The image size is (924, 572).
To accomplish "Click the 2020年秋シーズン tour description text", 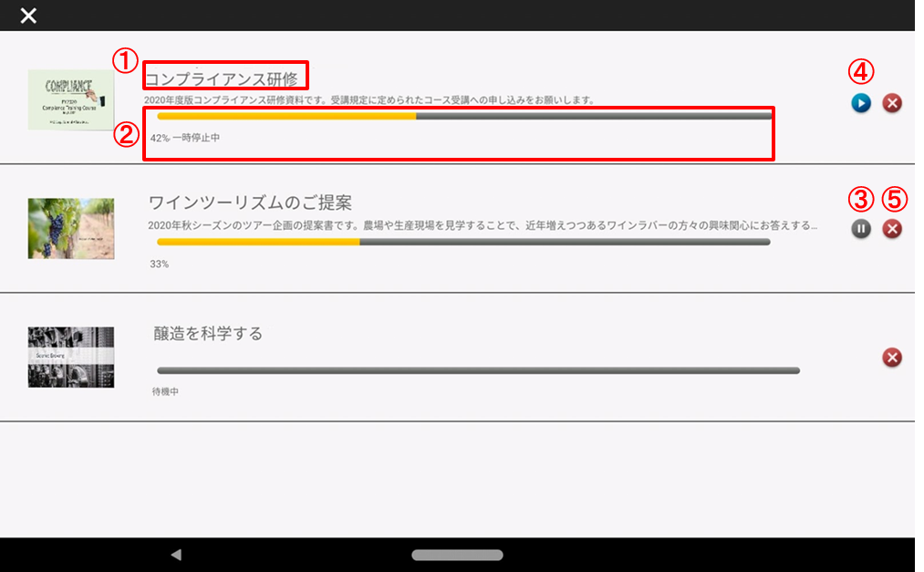I will click(483, 224).
